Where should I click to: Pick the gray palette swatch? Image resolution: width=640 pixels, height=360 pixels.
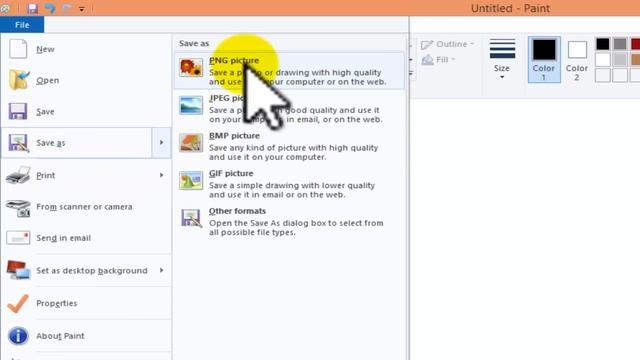[620, 44]
